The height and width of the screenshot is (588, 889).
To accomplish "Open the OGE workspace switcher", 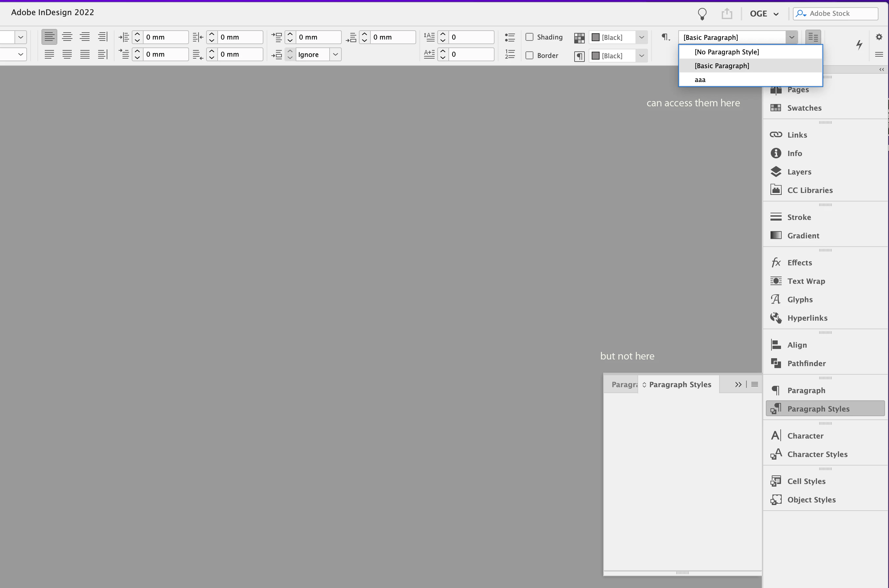I will point(764,13).
